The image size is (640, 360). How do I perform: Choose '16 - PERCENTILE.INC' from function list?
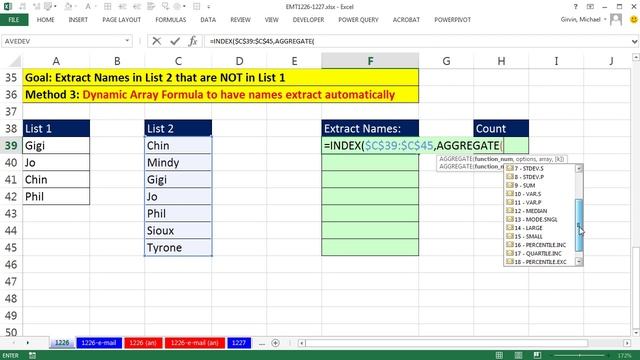point(539,245)
